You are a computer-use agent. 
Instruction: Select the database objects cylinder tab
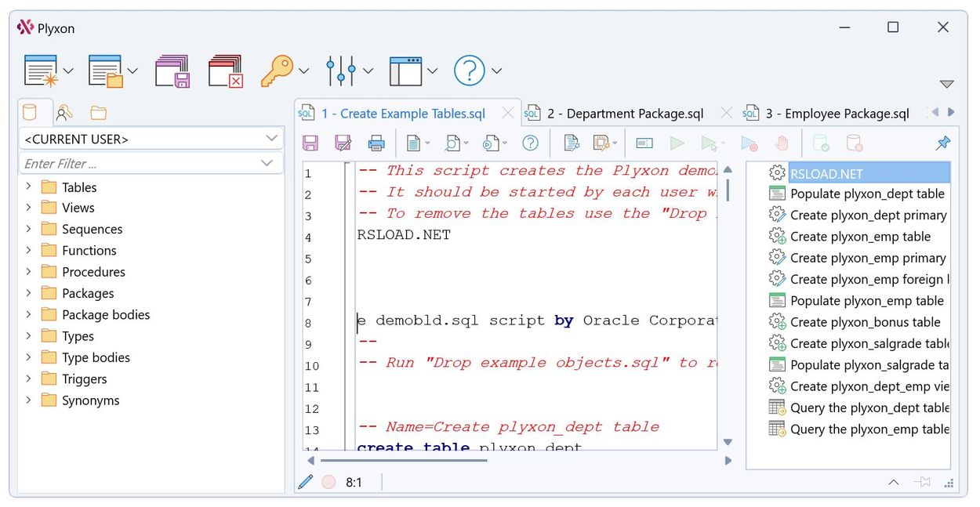30,113
